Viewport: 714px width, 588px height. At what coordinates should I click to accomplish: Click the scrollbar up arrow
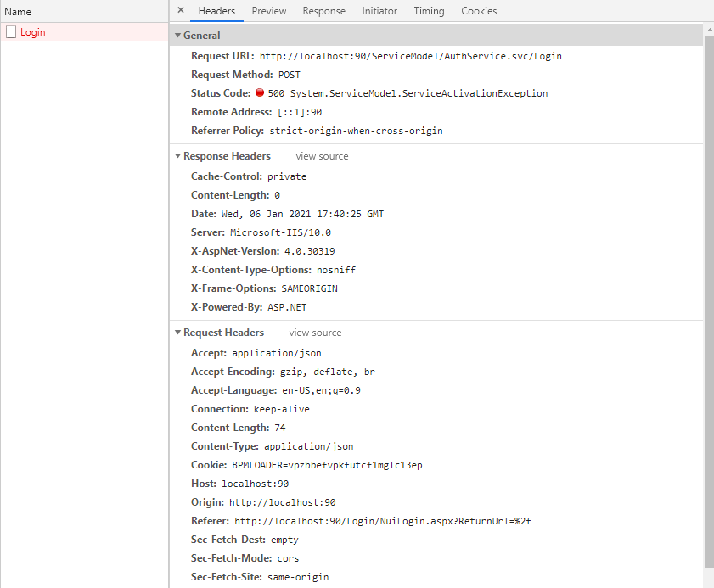tap(709, 30)
